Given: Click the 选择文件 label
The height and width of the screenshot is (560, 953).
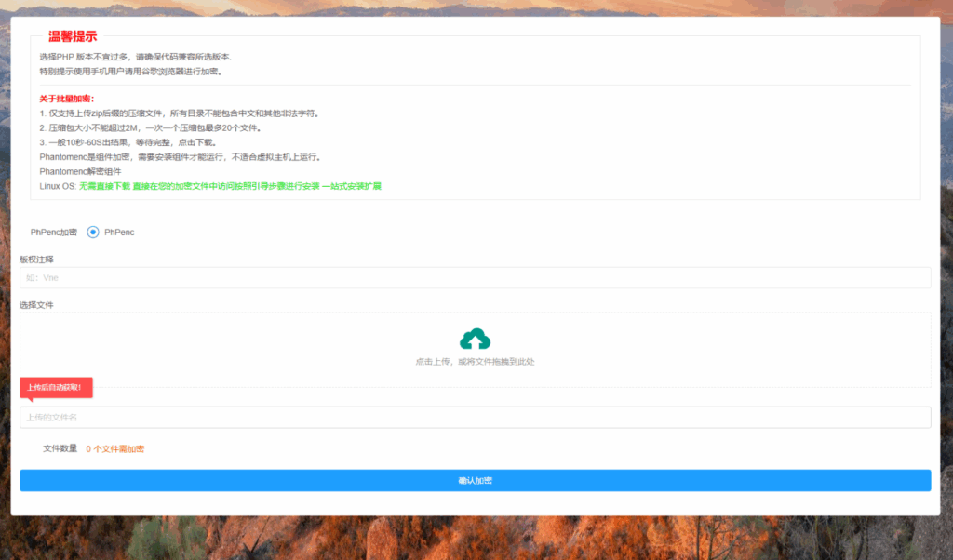Looking at the screenshot, I should [x=36, y=305].
